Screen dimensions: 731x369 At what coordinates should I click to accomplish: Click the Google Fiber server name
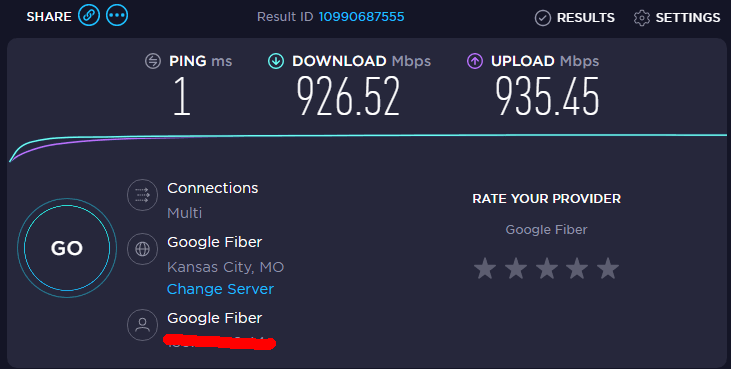(214, 242)
